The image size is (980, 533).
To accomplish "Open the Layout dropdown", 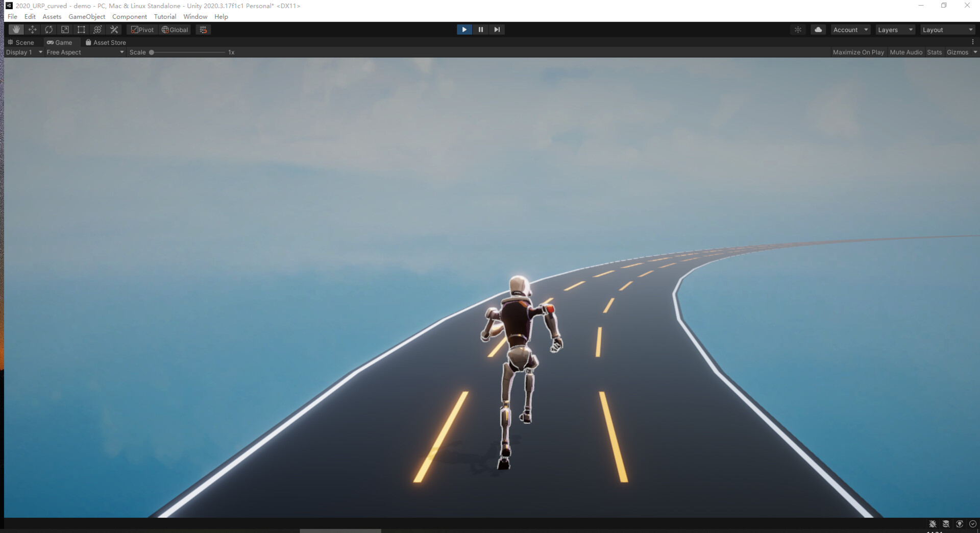I will click(947, 30).
